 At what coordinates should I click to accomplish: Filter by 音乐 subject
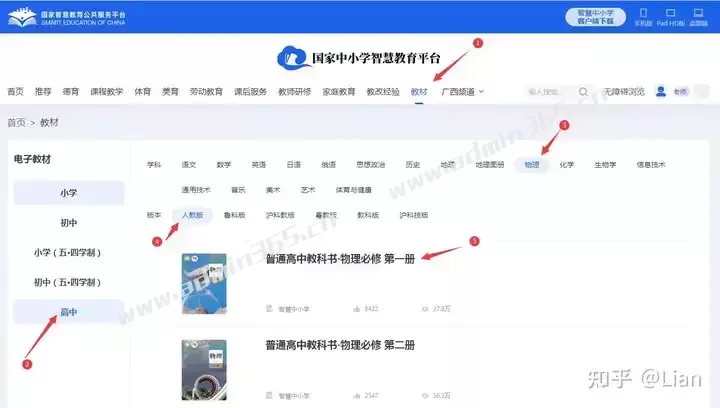point(238,190)
